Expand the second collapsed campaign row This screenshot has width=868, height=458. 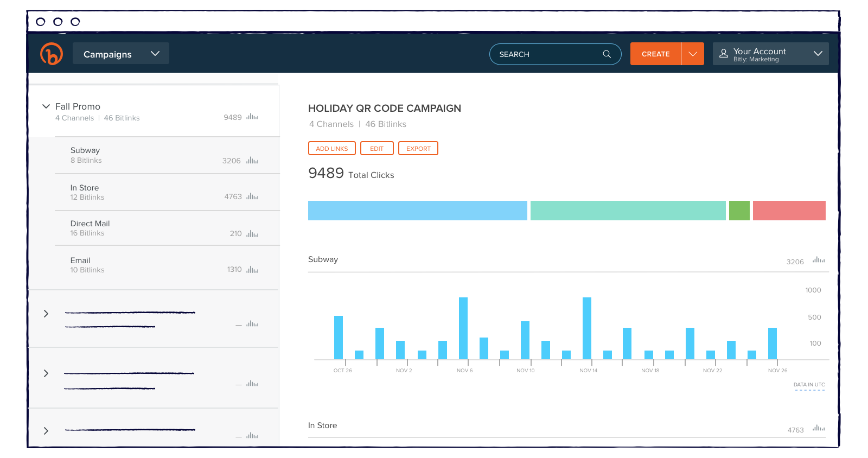[x=46, y=373]
